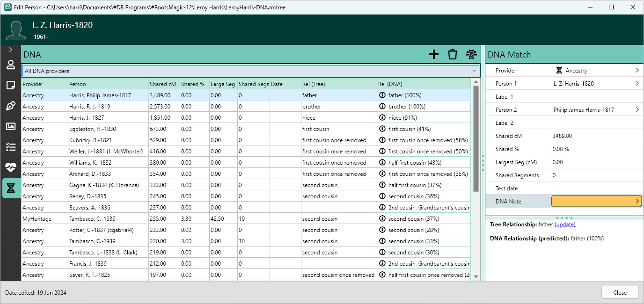Open the Sources pen icon in sidebar
Image resolution: width=644 pixels, height=304 pixels.
(11, 106)
